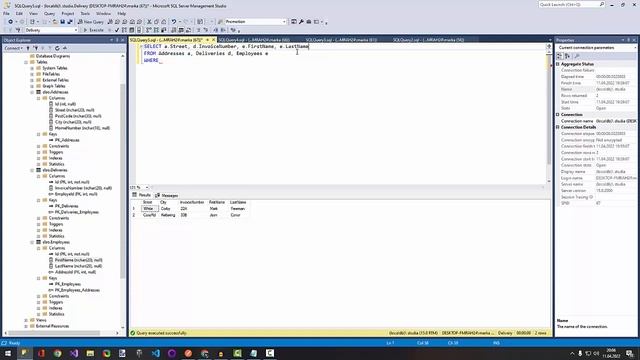Image resolution: width=640 pixels, height=360 pixels.
Task: Click the New Query toolbar button
Action: (91, 22)
